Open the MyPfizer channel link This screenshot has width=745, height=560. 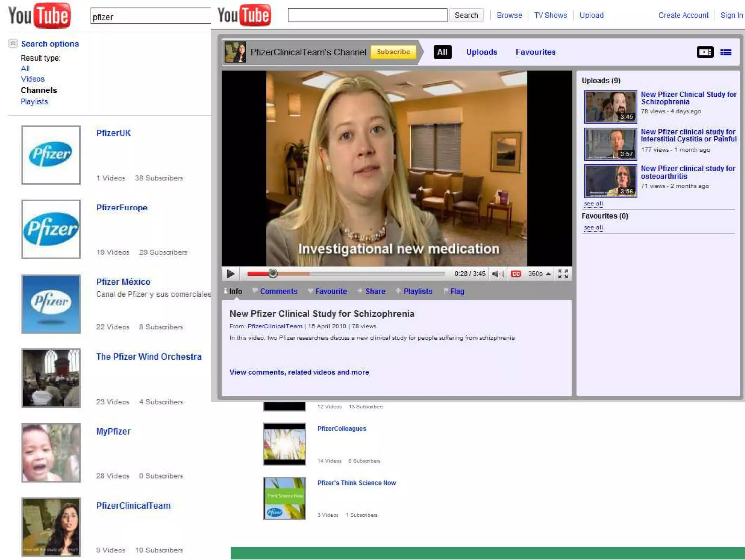click(x=113, y=432)
